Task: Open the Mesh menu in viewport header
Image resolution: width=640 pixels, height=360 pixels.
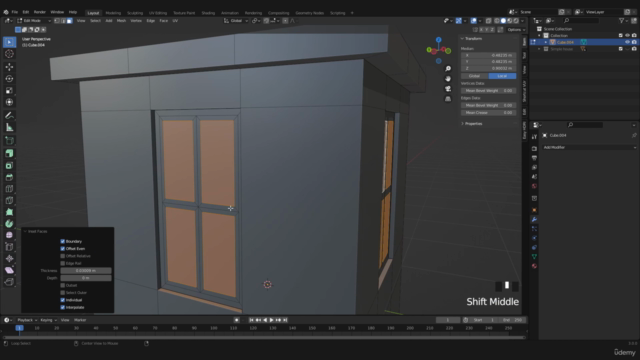Action: point(121,20)
